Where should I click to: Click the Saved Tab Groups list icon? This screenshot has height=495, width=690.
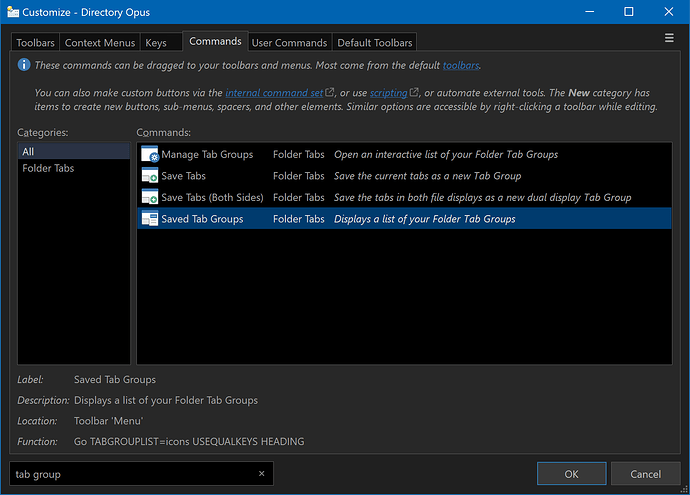point(150,219)
